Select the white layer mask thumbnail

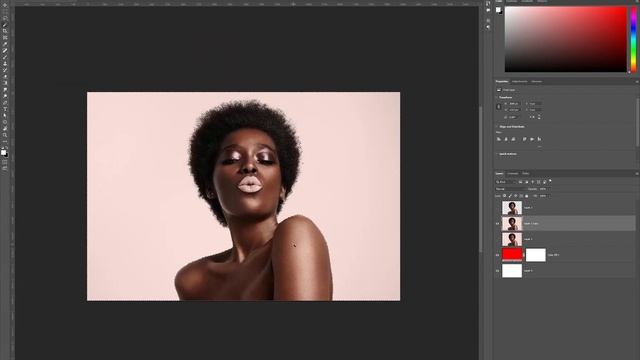pyautogui.click(x=536, y=255)
